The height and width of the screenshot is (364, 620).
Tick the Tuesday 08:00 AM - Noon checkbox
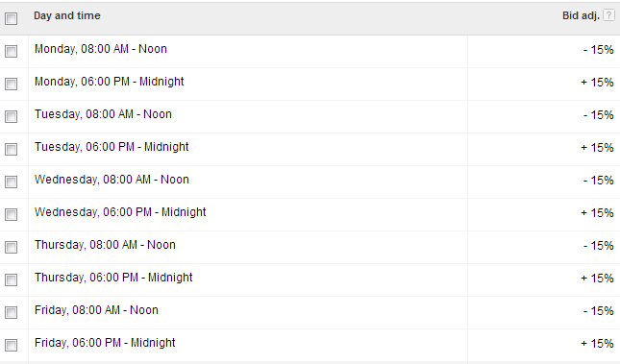[x=12, y=116]
